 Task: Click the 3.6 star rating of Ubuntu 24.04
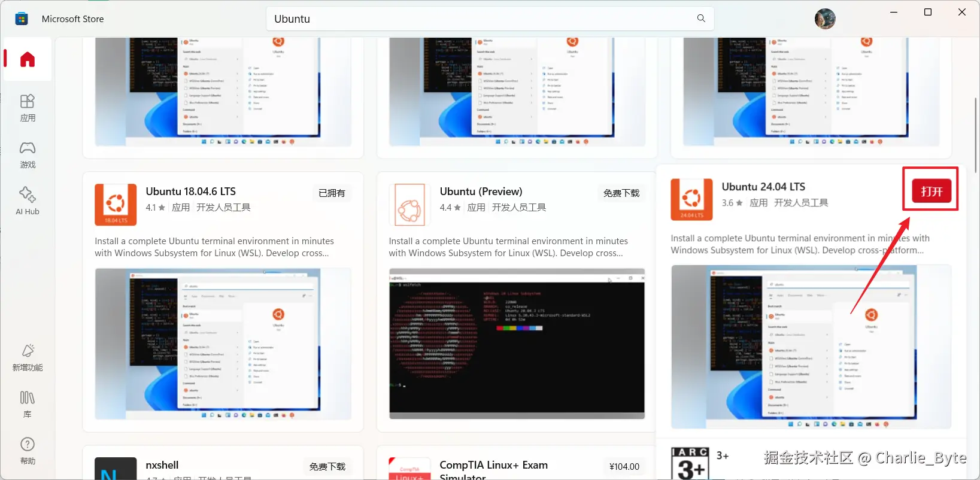pos(732,203)
